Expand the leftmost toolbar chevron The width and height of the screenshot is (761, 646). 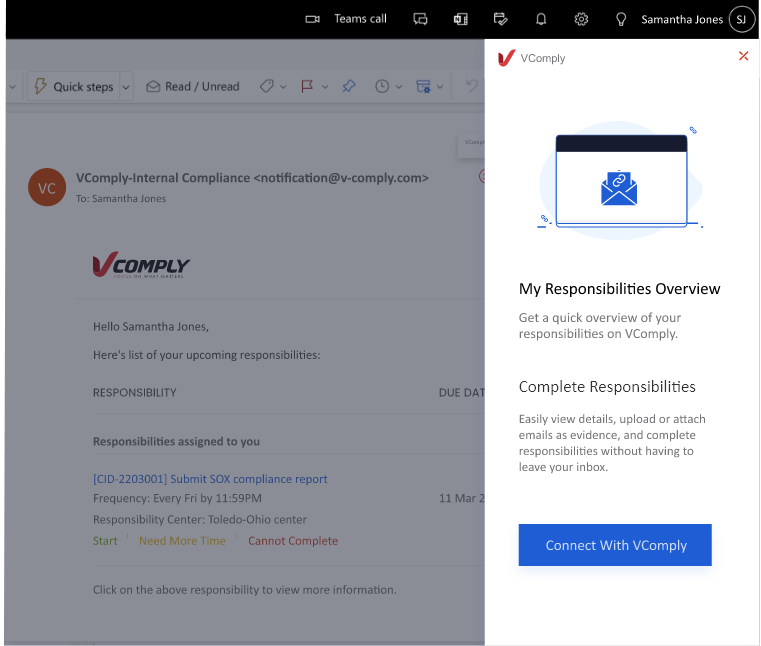pyautogui.click(x=13, y=87)
